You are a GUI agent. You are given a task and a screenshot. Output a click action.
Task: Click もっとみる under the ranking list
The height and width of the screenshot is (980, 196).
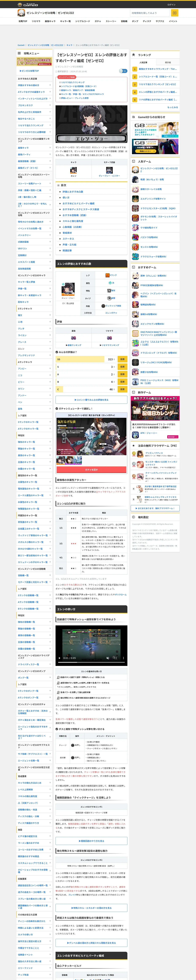click(x=172, y=107)
